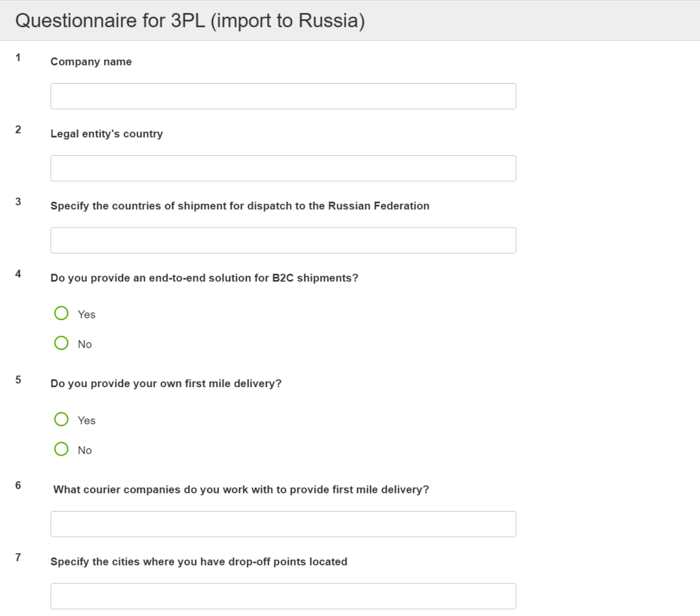The width and height of the screenshot is (700, 616).
Task: Select Yes for end-to-end B2C solution
Action: [x=62, y=314]
